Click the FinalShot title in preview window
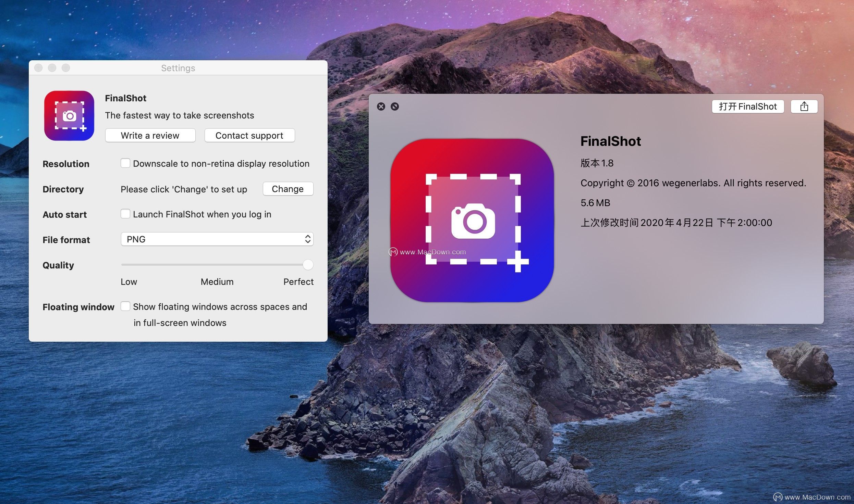This screenshot has height=504, width=854. pos(610,141)
